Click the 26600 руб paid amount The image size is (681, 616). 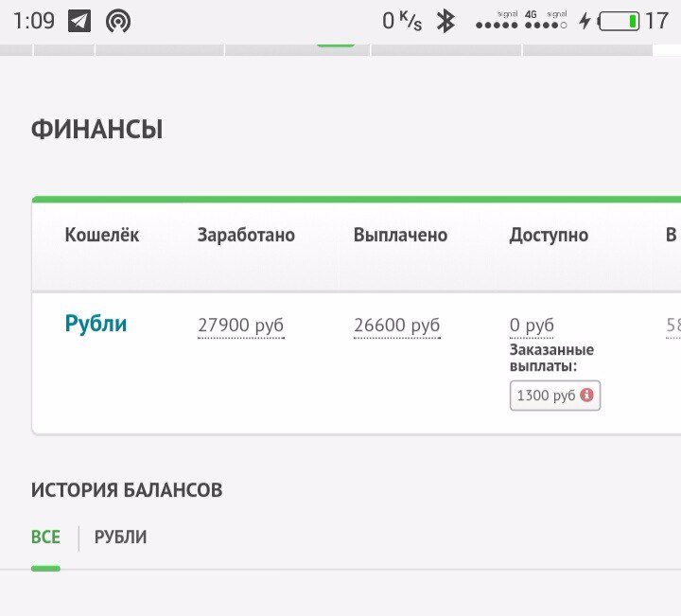[396, 326]
